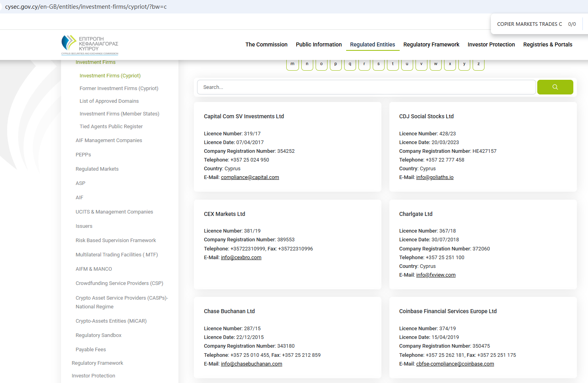The image size is (588, 383).
Task: Select Former Investment Firms (Cypriot)
Action: [x=119, y=89]
